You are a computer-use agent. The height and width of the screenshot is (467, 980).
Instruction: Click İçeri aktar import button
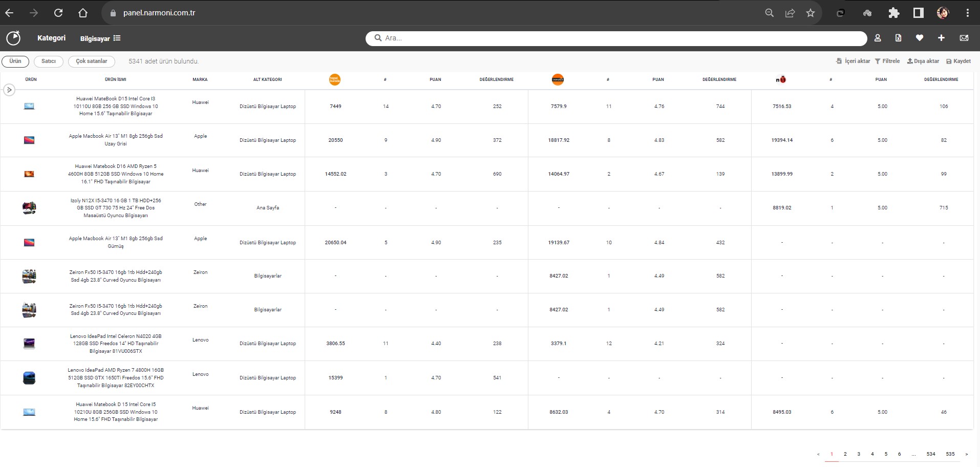pyautogui.click(x=853, y=61)
